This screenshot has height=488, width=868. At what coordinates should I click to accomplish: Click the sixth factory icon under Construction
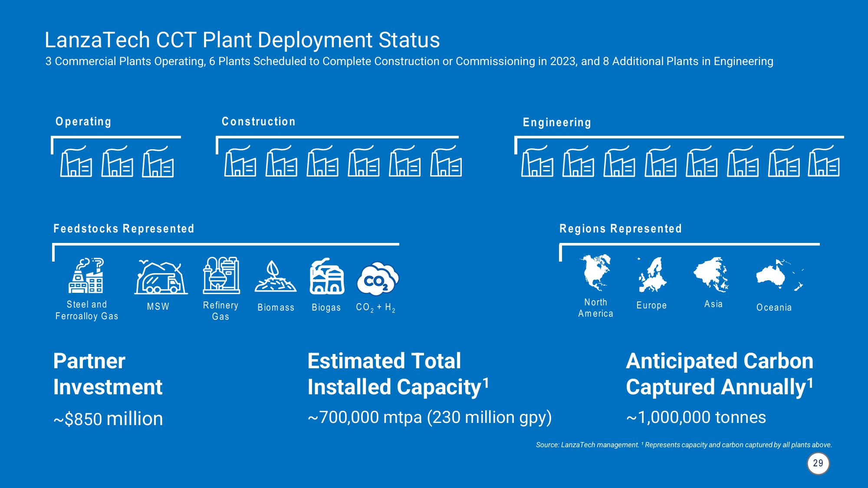(x=446, y=160)
